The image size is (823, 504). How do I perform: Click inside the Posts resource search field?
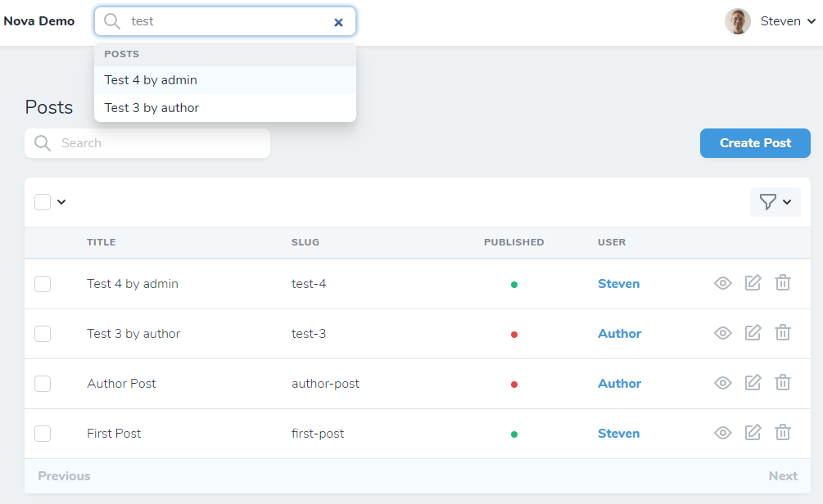pyautogui.click(x=147, y=142)
